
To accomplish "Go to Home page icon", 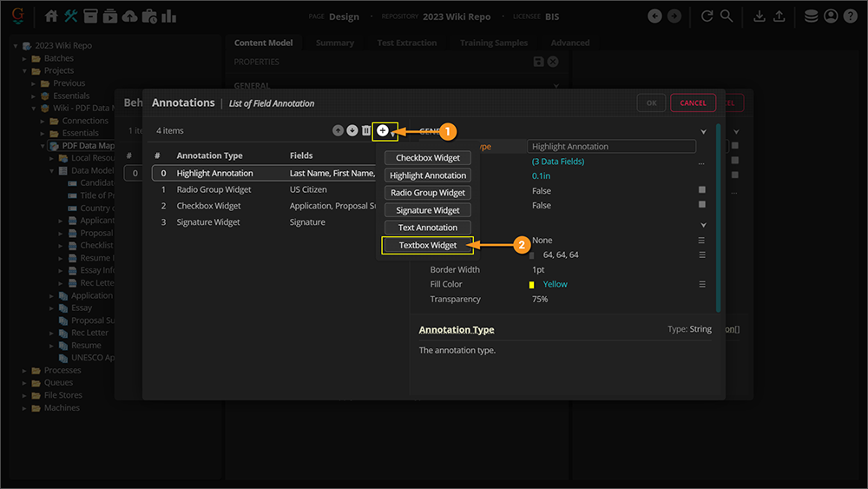I will [52, 16].
